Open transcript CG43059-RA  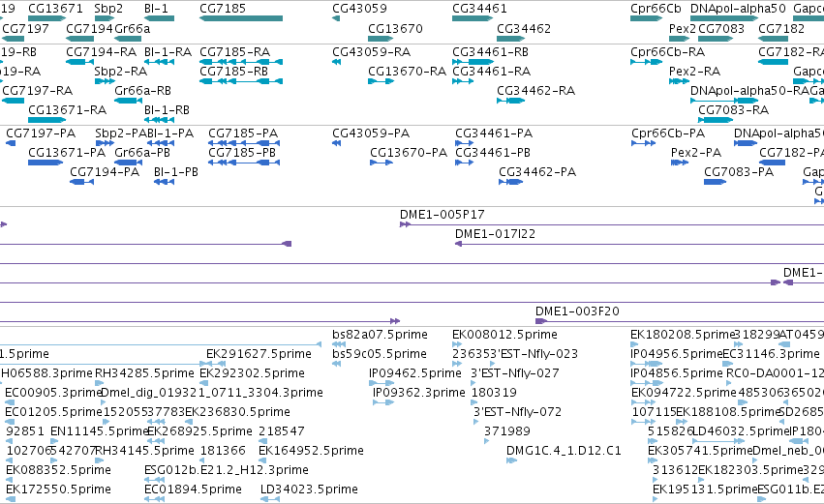tap(336, 62)
